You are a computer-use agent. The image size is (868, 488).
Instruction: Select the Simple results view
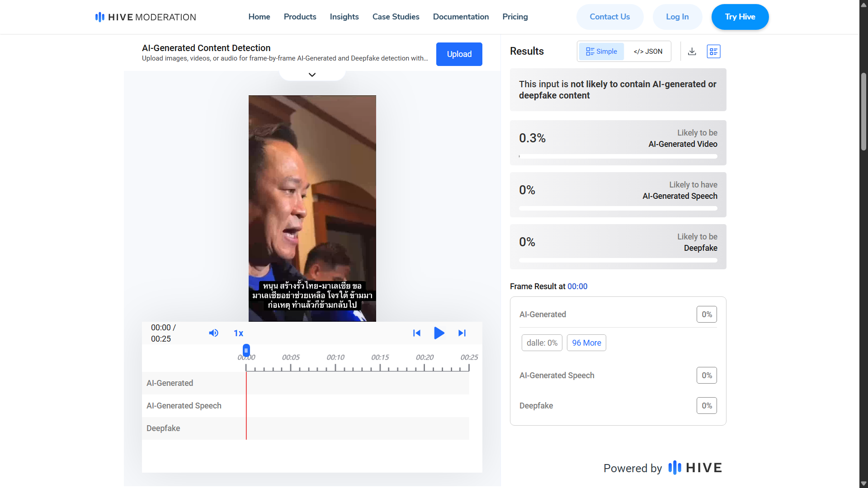[601, 51]
